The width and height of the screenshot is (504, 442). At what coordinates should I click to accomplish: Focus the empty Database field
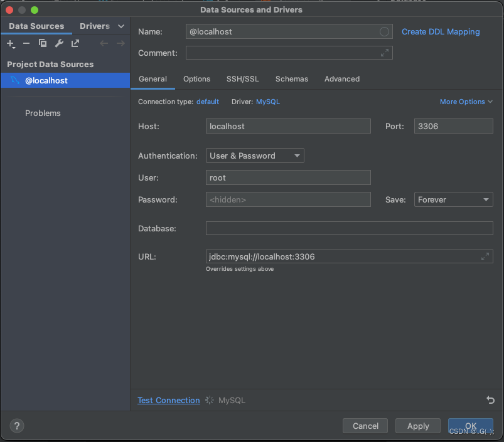[x=350, y=228]
